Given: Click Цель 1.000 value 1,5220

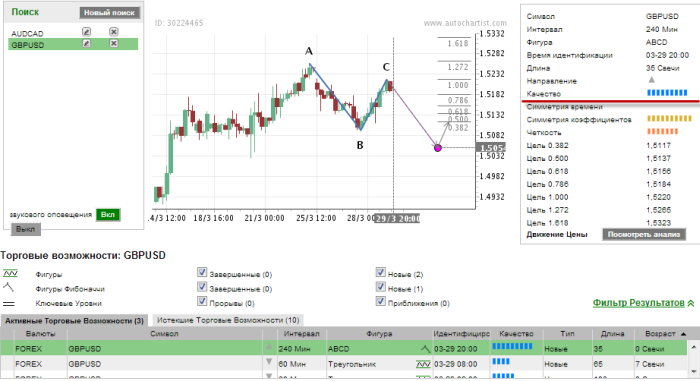Looking at the screenshot, I should (658, 197).
